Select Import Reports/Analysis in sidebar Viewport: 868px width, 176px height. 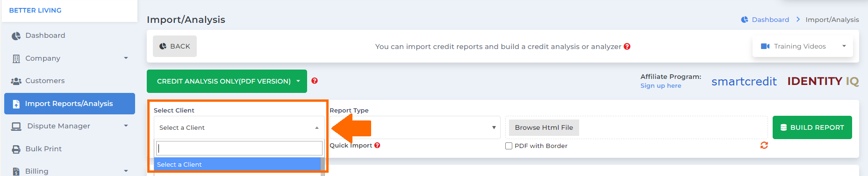tap(70, 104)
